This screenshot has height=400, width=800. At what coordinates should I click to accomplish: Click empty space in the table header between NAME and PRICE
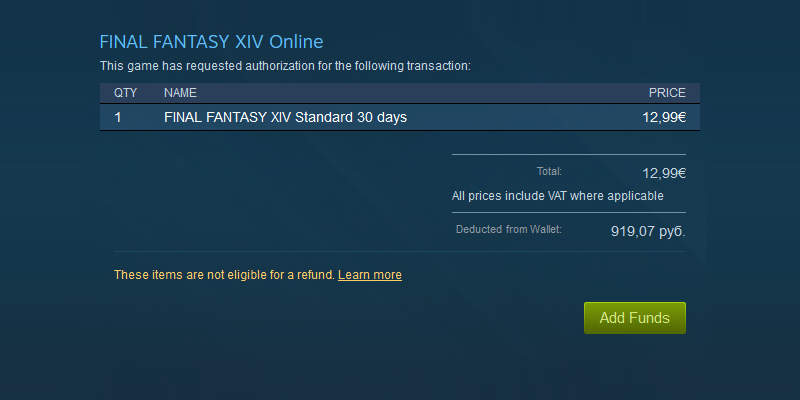(422, 93)
